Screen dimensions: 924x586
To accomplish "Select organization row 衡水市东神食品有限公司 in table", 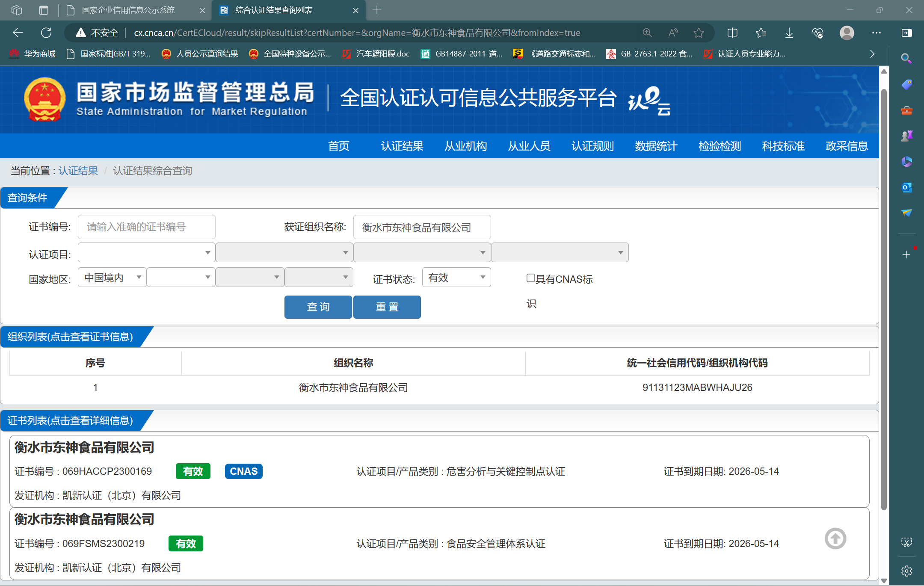I will 439,388.
